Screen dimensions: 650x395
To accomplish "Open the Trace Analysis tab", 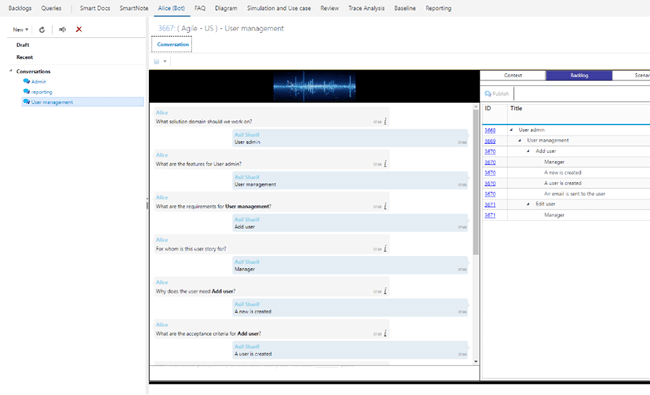I will [366, 8].
